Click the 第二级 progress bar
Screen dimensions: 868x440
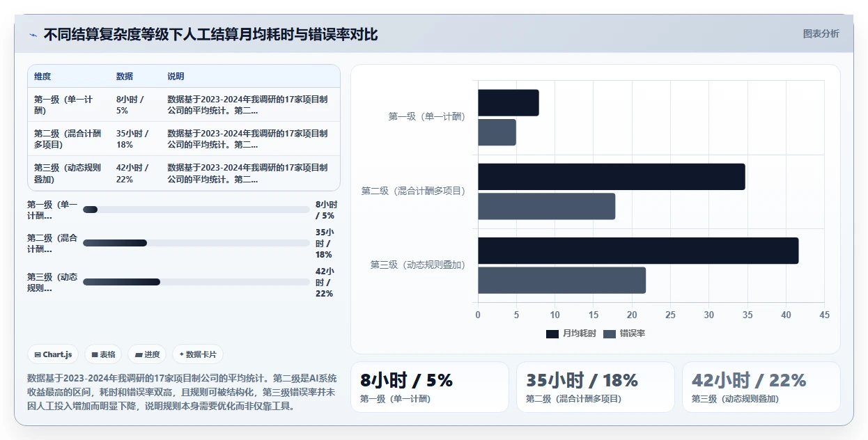point(196,243)
